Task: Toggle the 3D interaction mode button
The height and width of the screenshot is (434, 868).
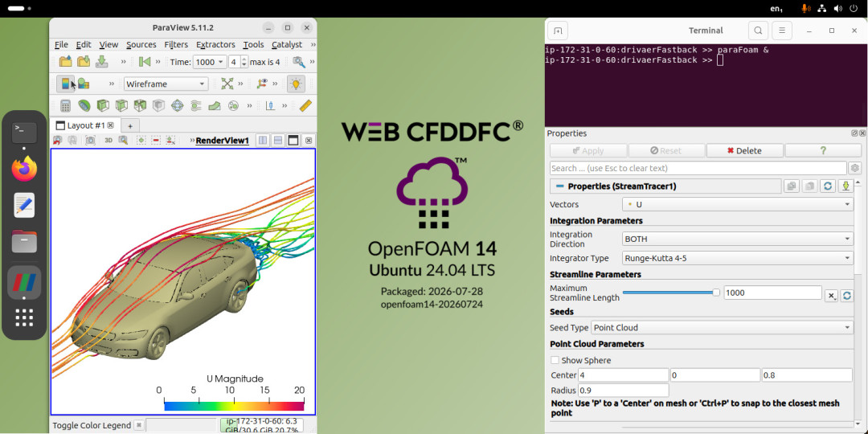Action: [x=108, y=141]
